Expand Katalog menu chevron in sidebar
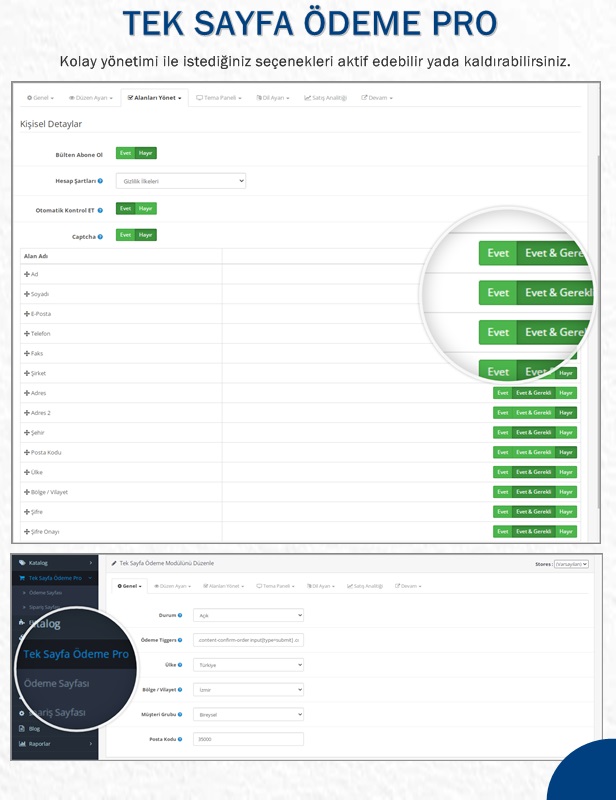Viewport: 616px width, 800px height. click(x=91, y=563)
